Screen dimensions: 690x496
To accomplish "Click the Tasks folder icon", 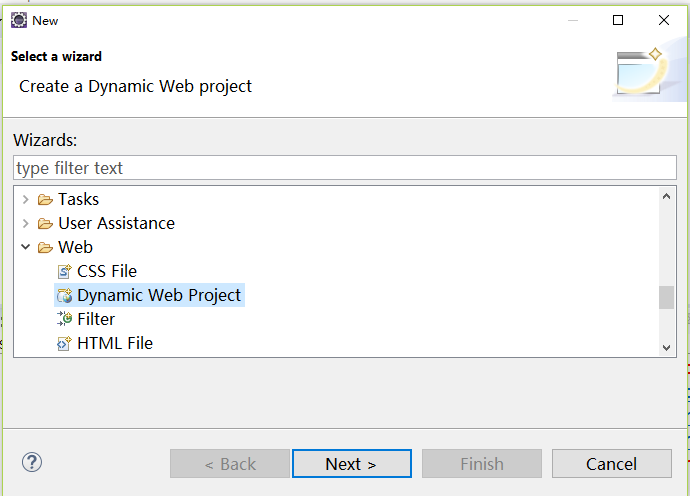I will (x=45, y=199).
